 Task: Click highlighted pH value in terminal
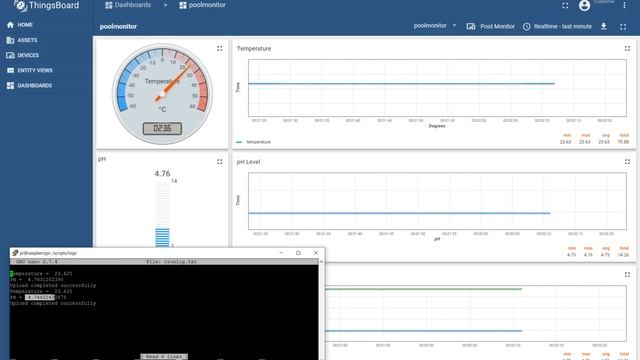[40, 298]
